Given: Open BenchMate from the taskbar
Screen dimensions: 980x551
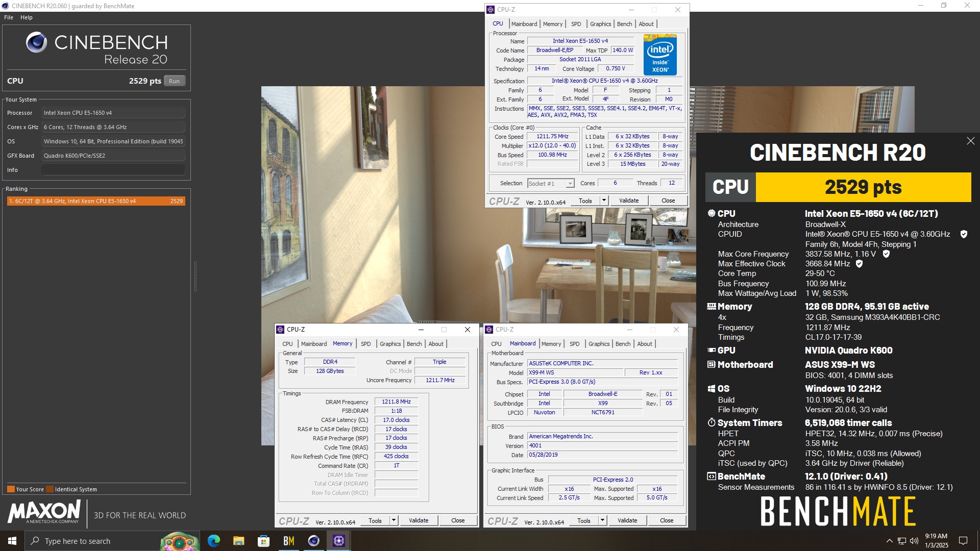Looking at the screenshot, I should pos(288,541).
